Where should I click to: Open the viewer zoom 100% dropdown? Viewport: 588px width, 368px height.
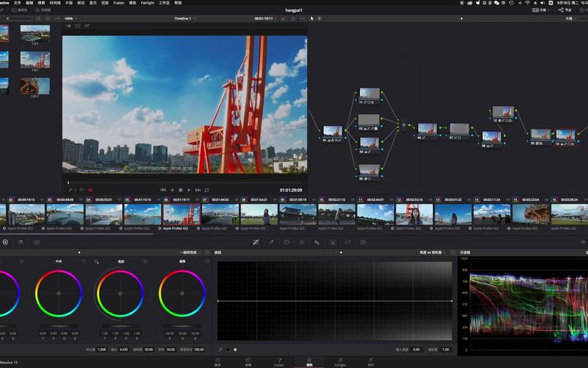71,18
